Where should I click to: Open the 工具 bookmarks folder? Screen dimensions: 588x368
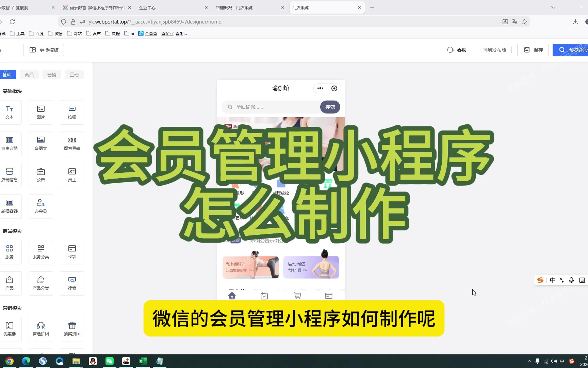17,33
